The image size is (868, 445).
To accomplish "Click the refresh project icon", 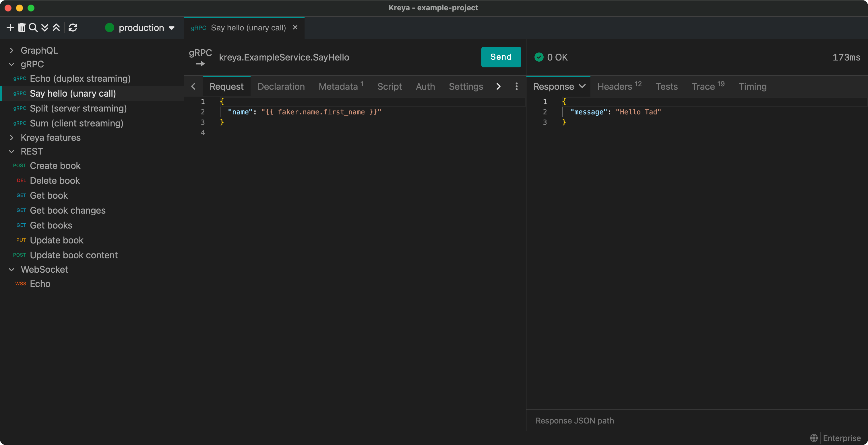I will tap(73, 28).
